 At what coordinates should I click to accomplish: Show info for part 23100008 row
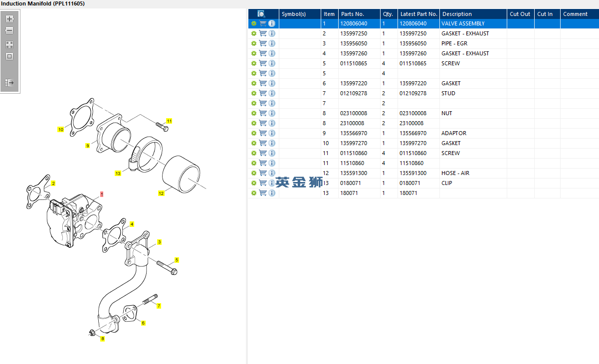[x=272, y=123]
